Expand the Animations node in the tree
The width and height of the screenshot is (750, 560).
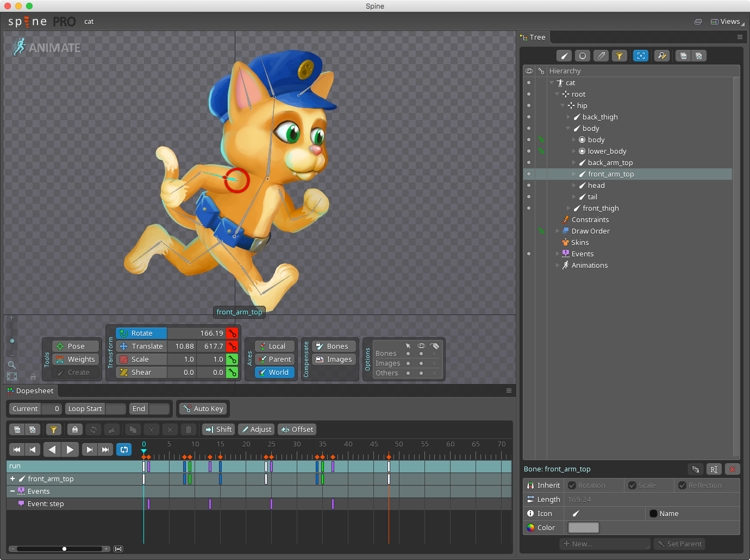[557, 265]
